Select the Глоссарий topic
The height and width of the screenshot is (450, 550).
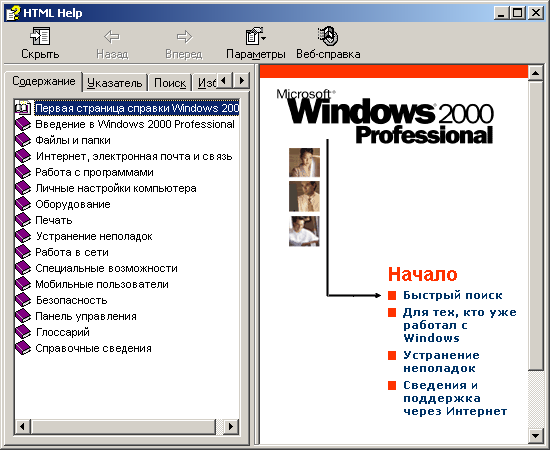coord(63,332)
